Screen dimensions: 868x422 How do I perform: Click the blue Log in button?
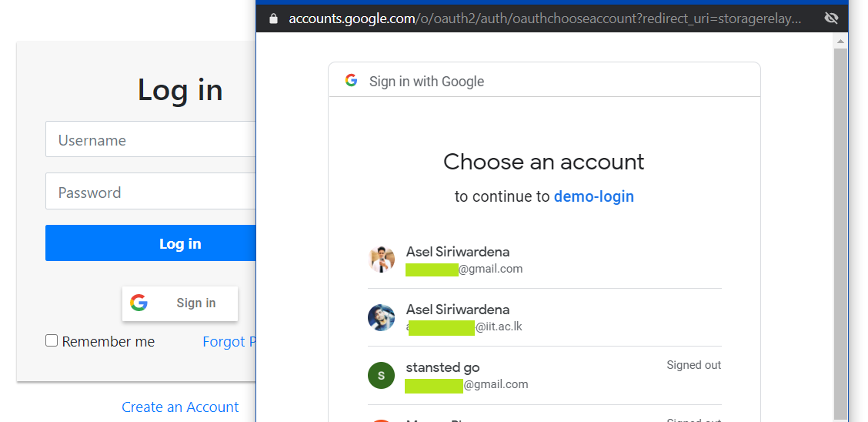(151, 243)
